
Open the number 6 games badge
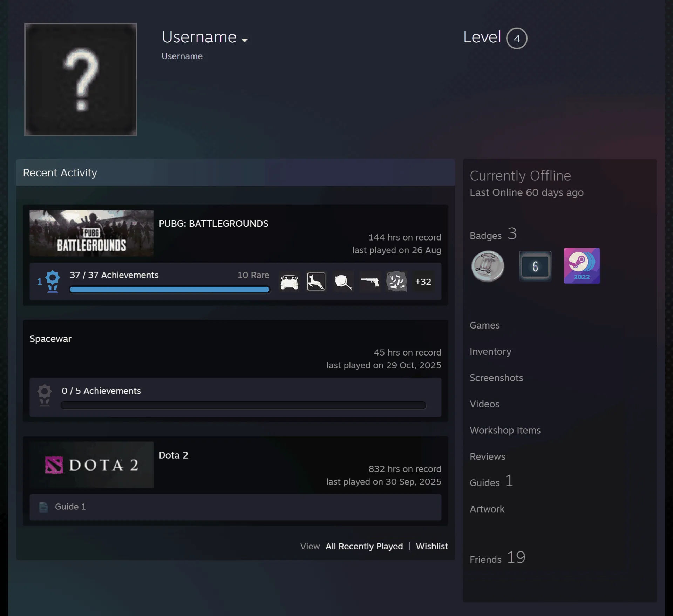(x=535, y=266)
